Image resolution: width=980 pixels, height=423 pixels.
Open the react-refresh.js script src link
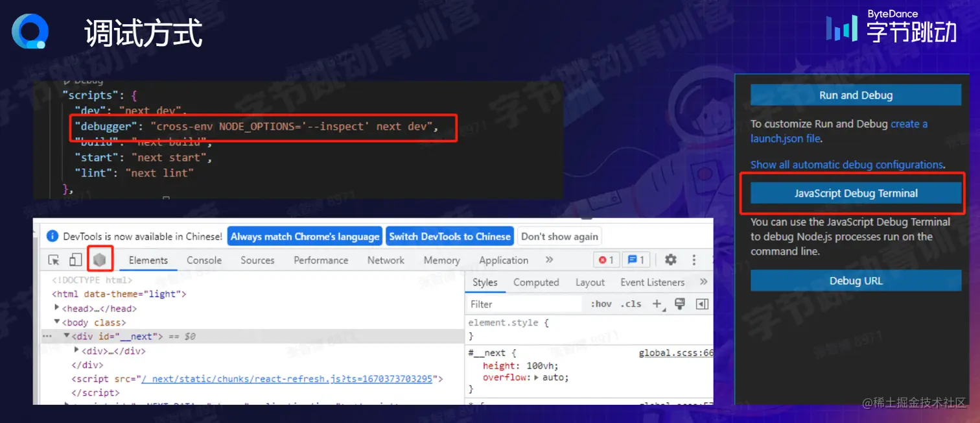pos(287,379)
